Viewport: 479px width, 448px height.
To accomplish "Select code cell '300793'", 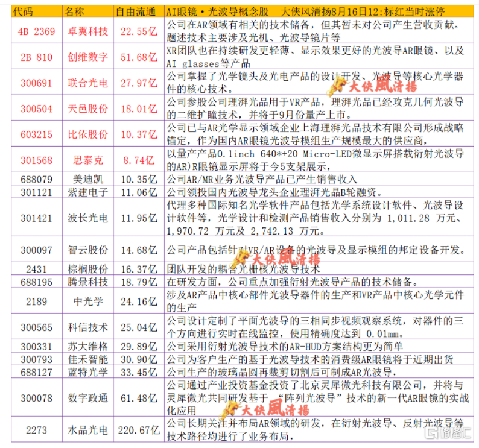I will pos(37,359).
